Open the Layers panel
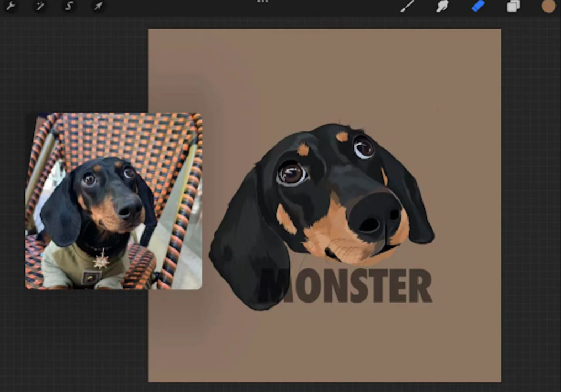Viewport: 561px width, 392px height. point(514,6)
